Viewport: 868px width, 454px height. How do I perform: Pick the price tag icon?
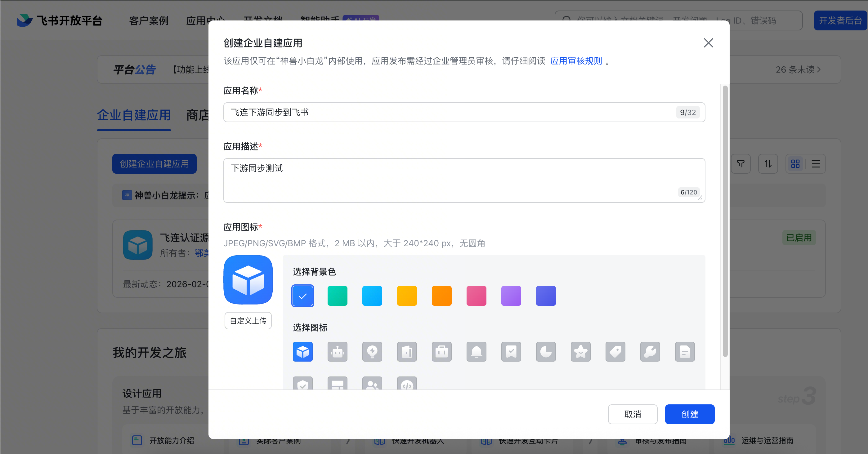(615, 352)
